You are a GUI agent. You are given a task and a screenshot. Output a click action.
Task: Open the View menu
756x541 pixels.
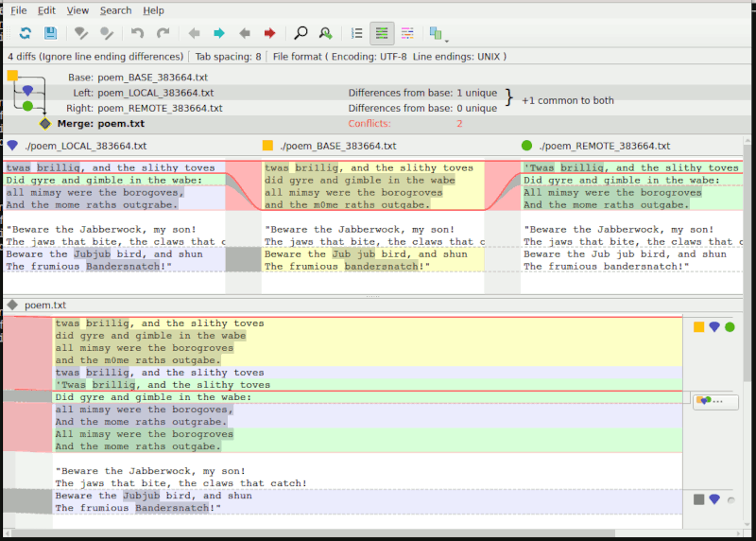(x=77, y=10)
